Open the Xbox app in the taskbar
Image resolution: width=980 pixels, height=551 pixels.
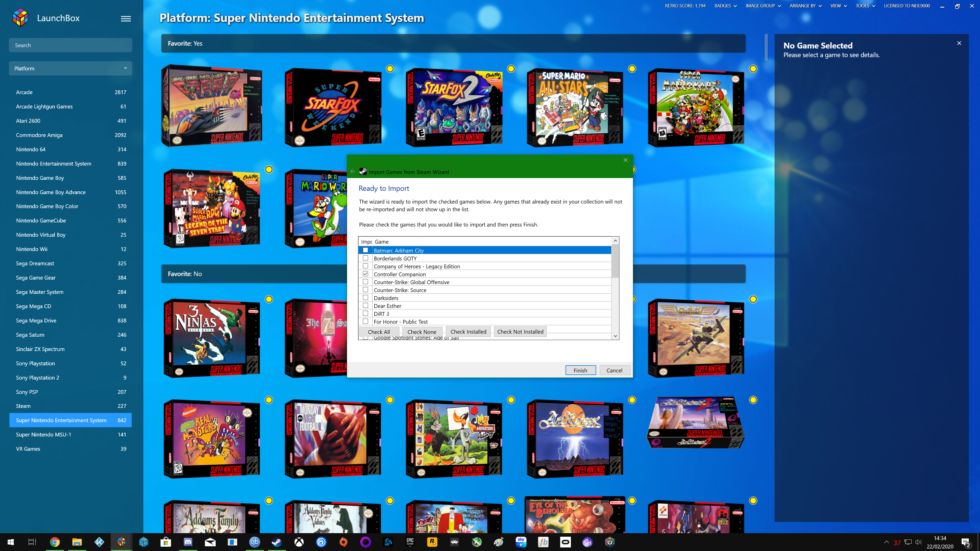coord(299,542)
